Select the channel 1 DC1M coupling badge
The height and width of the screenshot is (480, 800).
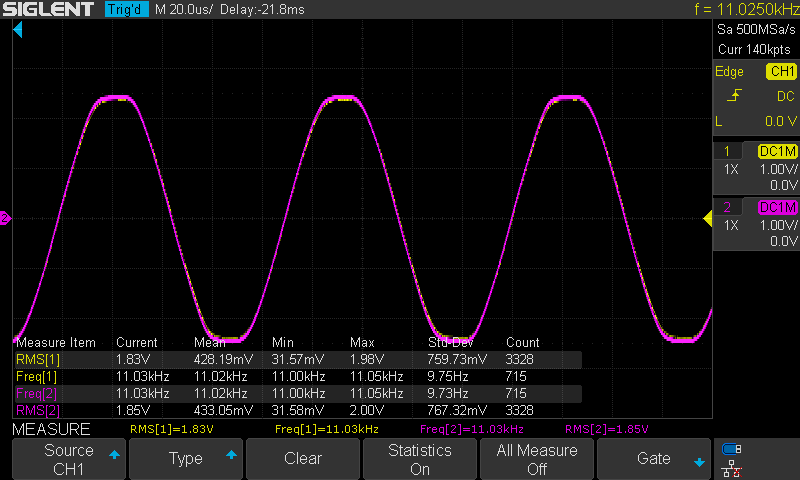(x=778, y=151)
